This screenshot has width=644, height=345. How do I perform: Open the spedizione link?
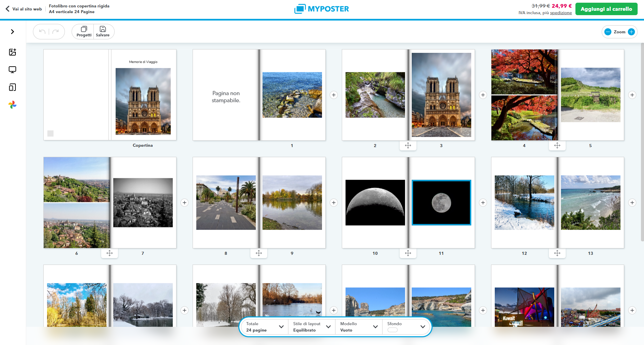(x=561, y=13)
